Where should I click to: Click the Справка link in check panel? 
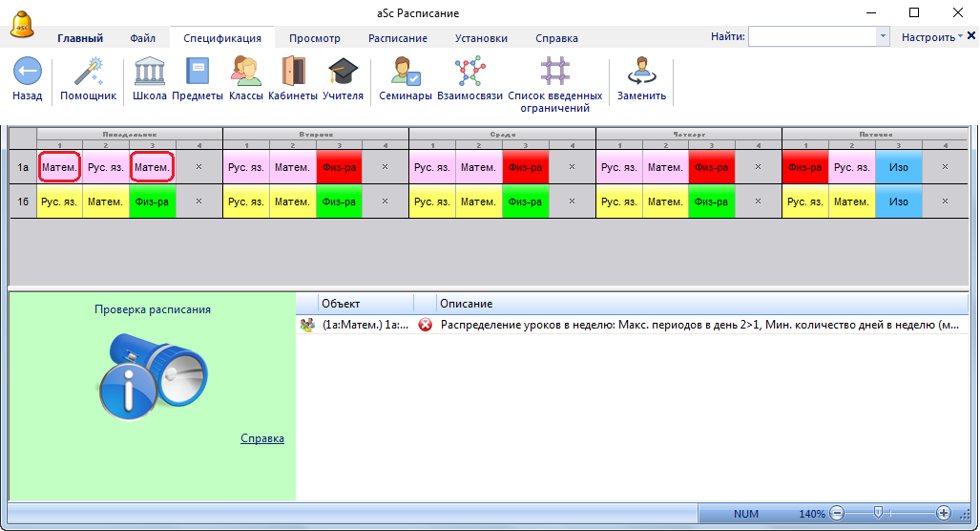tap(261, 438)
